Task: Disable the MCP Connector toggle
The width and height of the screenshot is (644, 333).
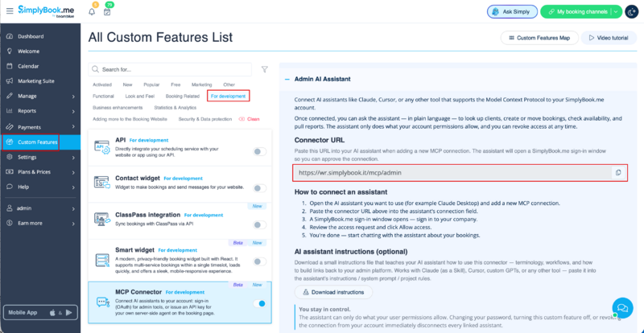Action: pos(259,303)
